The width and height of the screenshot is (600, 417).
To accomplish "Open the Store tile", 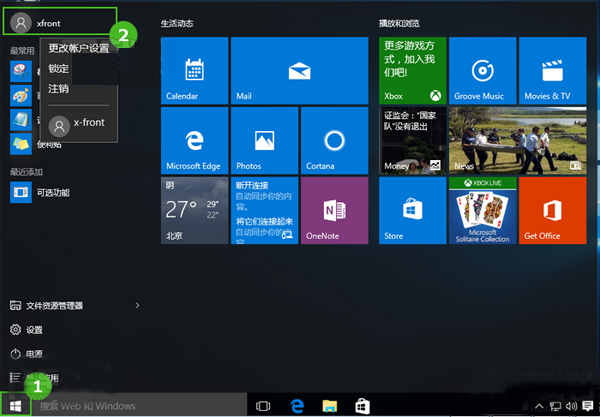I will pyautogui.click(x=412, y=210).
